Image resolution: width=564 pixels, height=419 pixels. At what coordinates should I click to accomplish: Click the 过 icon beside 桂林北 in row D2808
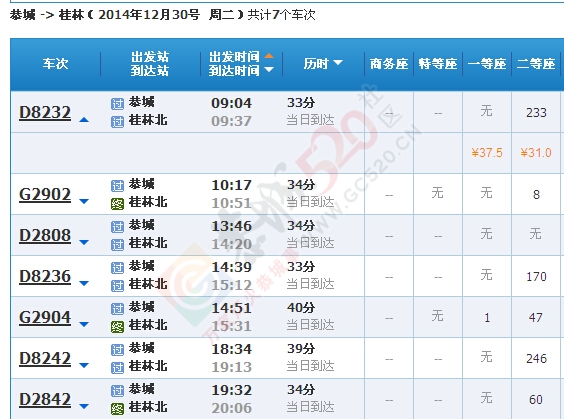click(117, 245)
